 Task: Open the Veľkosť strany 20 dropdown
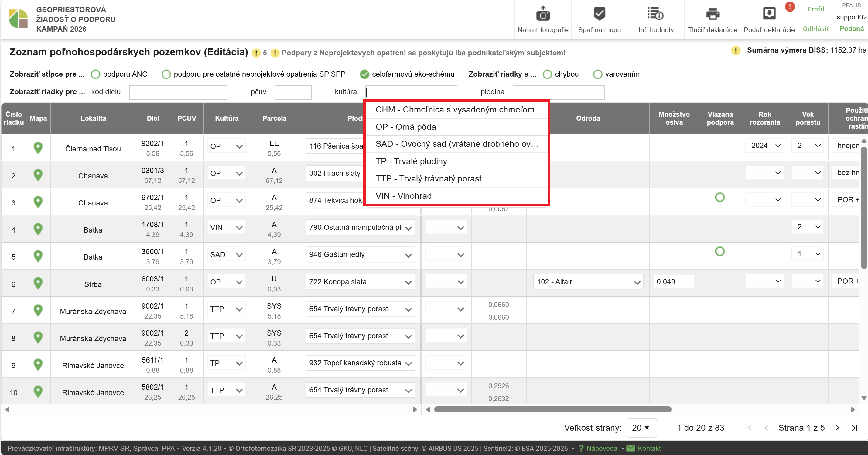point(641,428)
